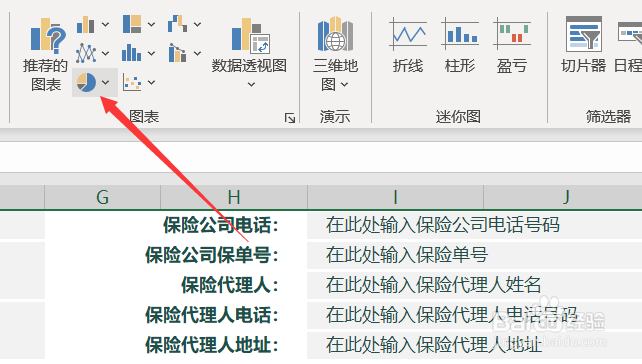The width and height of the screenshot is (642, 364).
Task: Select column G header
Action: click(102, 197)
